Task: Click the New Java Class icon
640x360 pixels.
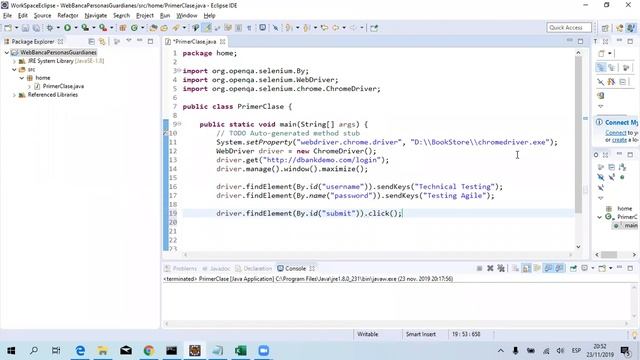Action: (x=134, y=28)
